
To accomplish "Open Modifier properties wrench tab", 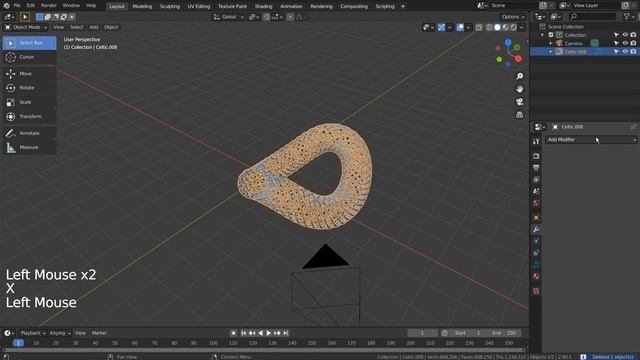I will pyautogui.click(x=536, y=229).
